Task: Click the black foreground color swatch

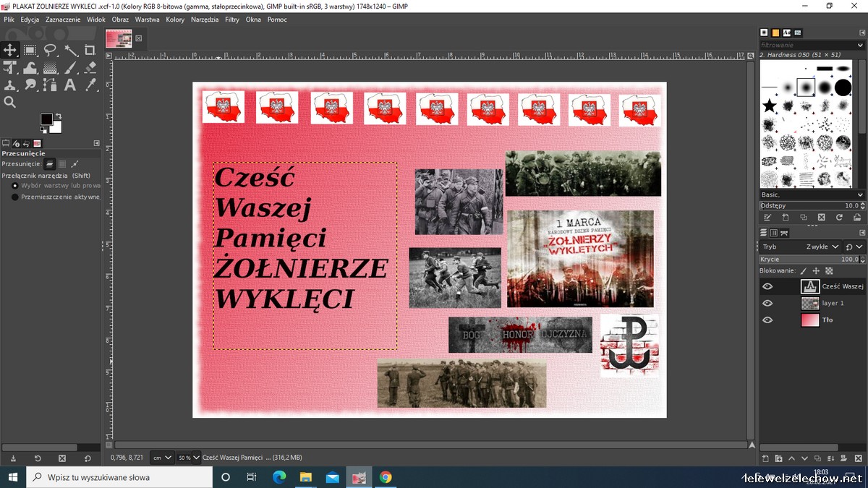Action: pos(46,119)
